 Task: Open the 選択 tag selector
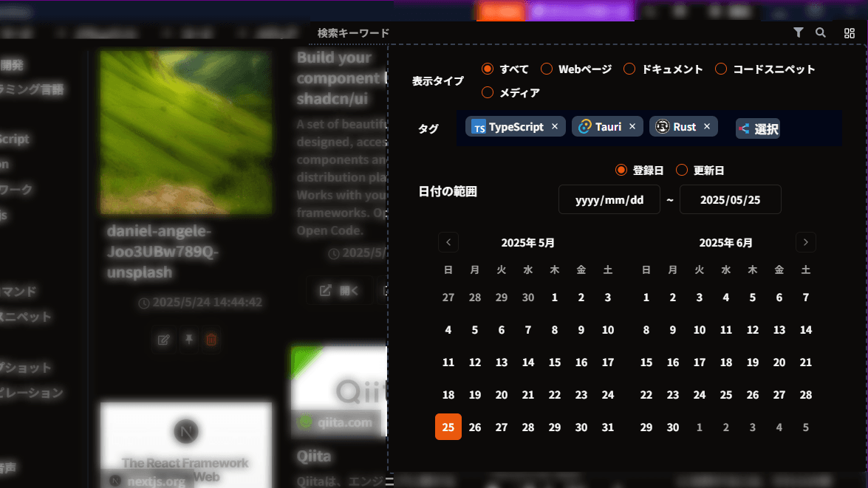pos(758,128)
